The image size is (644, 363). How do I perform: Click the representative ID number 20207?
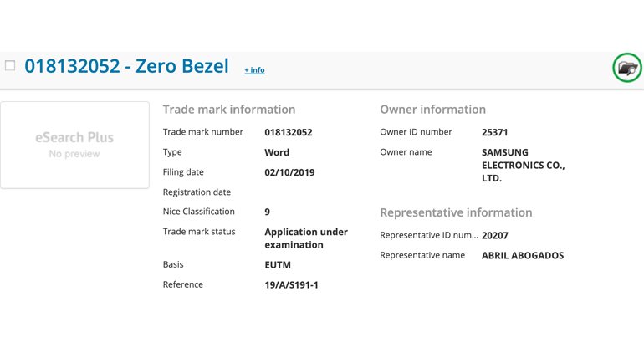tap(495, 235)
